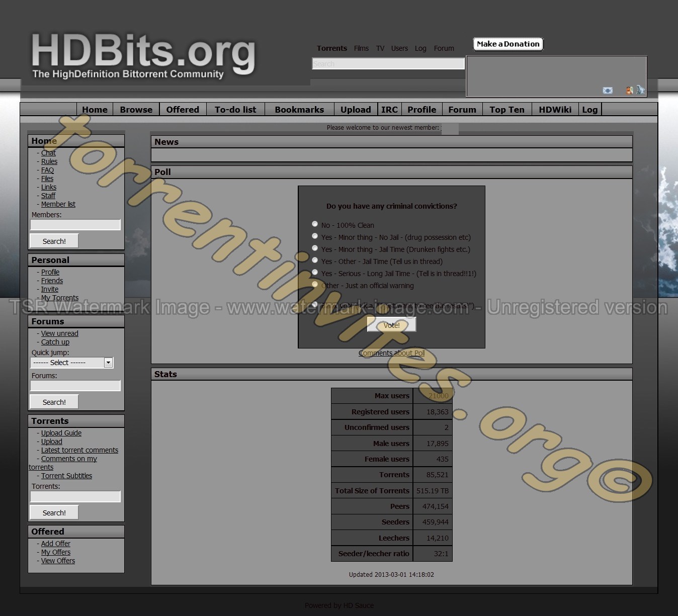The height and width of the screenshot is (616, 678).
Task: Go to Browse in navigation bar
Action: (136, 110)
